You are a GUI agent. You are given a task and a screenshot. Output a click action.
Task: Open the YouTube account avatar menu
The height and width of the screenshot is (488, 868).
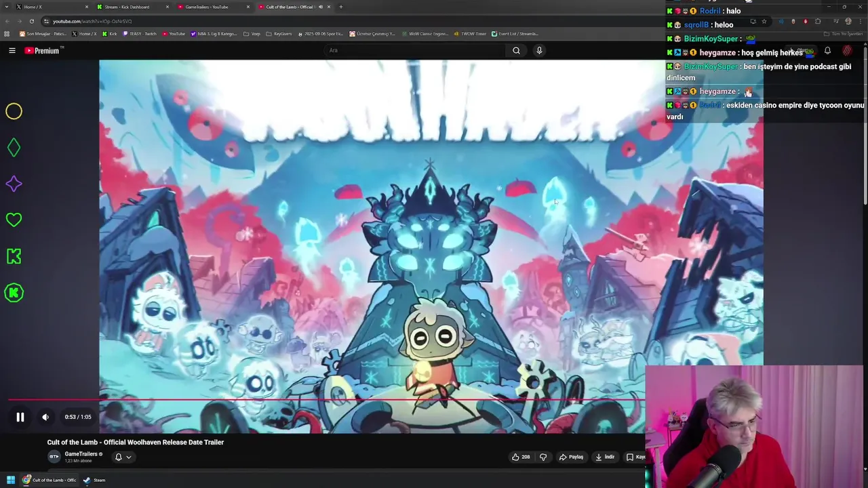pyautogui.click(x=848, y=51)
